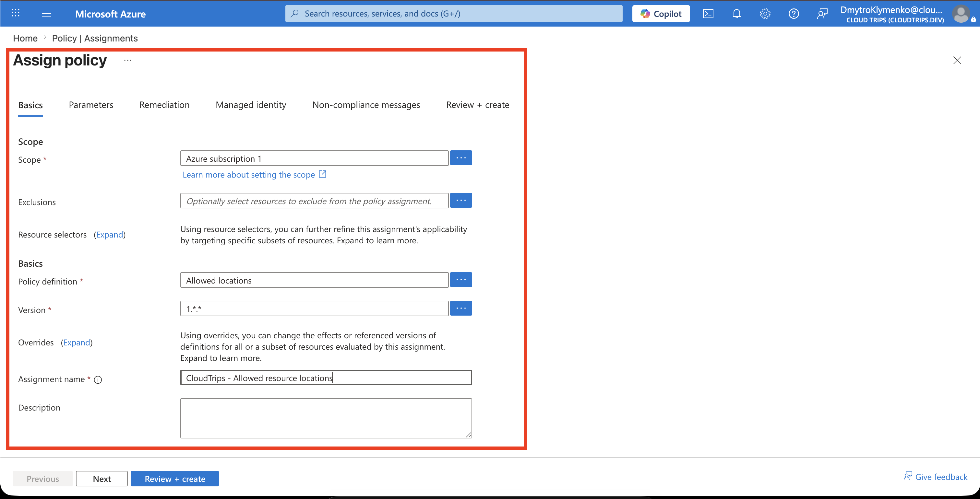The height and width of the screenshot is (499, 980).
Task: Click the Assign policy more options ellipsis
Action: (x=127, y=60)
